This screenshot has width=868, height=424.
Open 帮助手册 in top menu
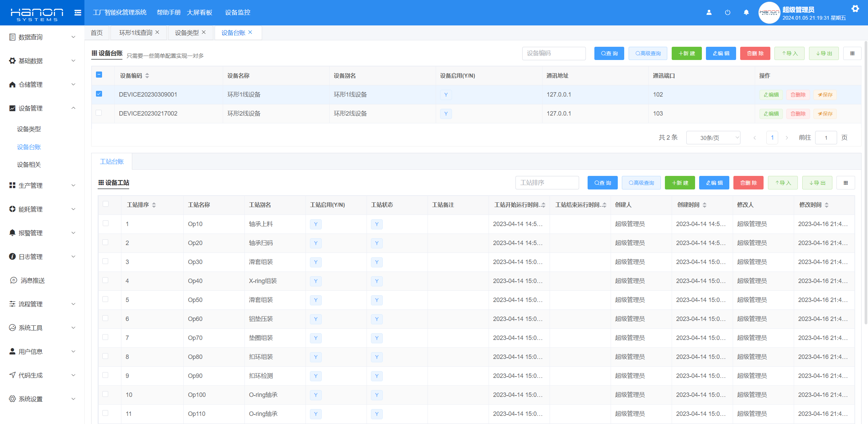[x=169, y=13]
